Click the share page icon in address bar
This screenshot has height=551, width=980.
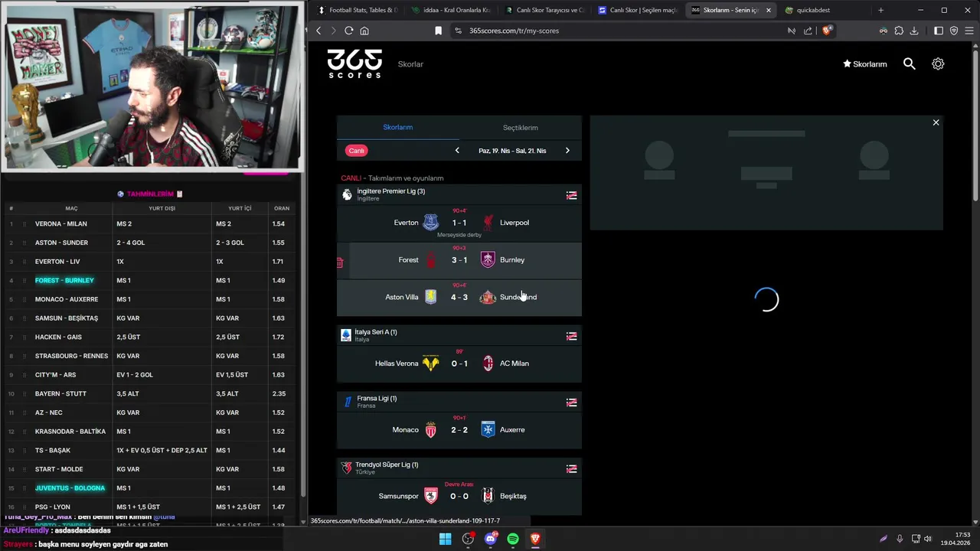[808, 31]
